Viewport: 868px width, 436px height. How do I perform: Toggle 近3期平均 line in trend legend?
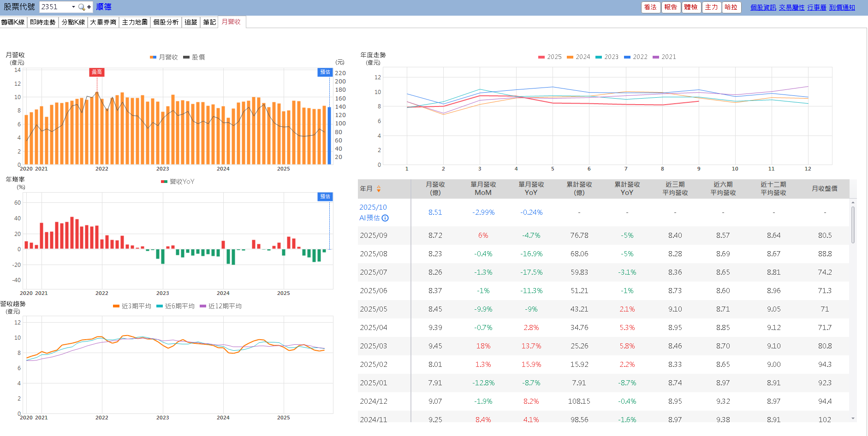tap(136, 306)
